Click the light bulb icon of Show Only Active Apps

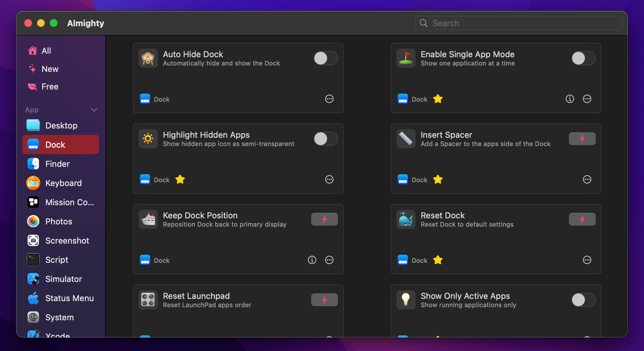pos(406,300)
